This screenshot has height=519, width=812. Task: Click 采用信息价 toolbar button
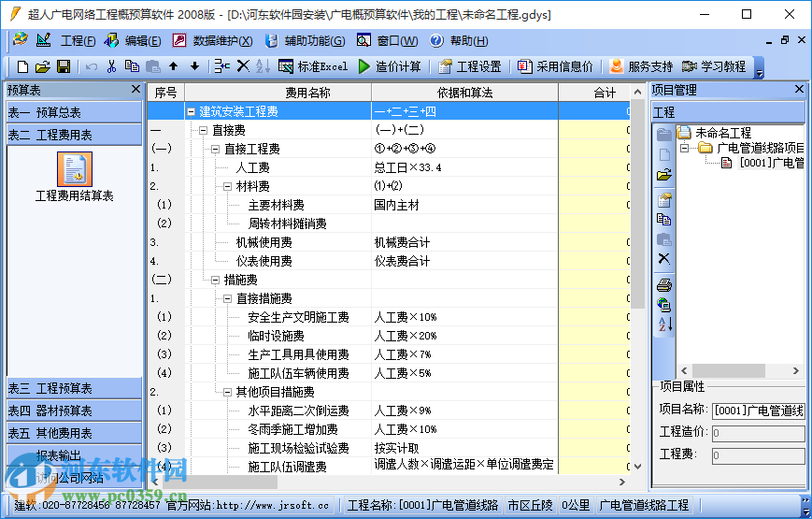tap(555, 66)
